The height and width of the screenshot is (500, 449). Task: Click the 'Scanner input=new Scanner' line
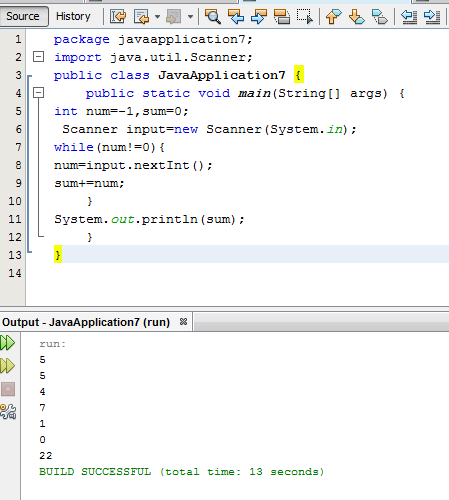point(209,129)
